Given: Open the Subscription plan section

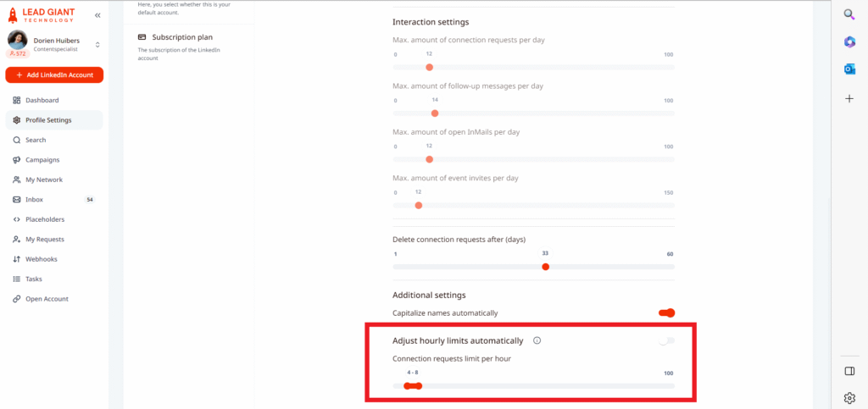Looking at the screenshot, I should (181, 37).
